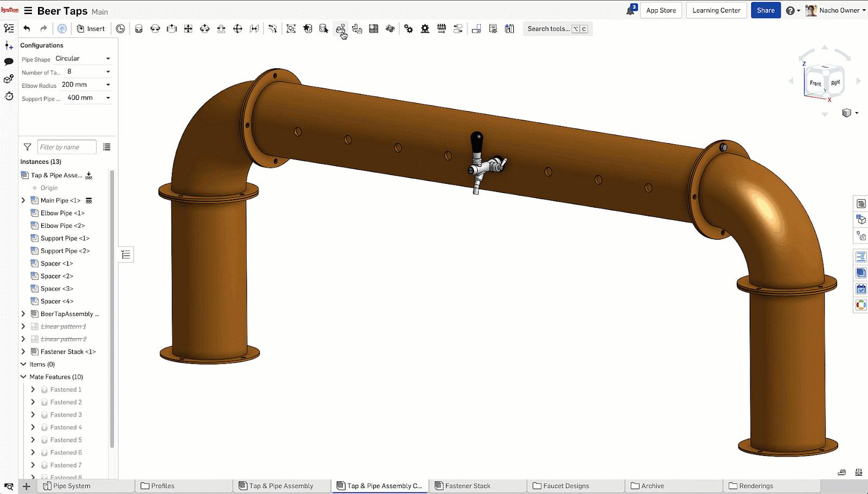Open the Learning Center link
The height and width of the screenshot is (494, 868).
point(716,10)
